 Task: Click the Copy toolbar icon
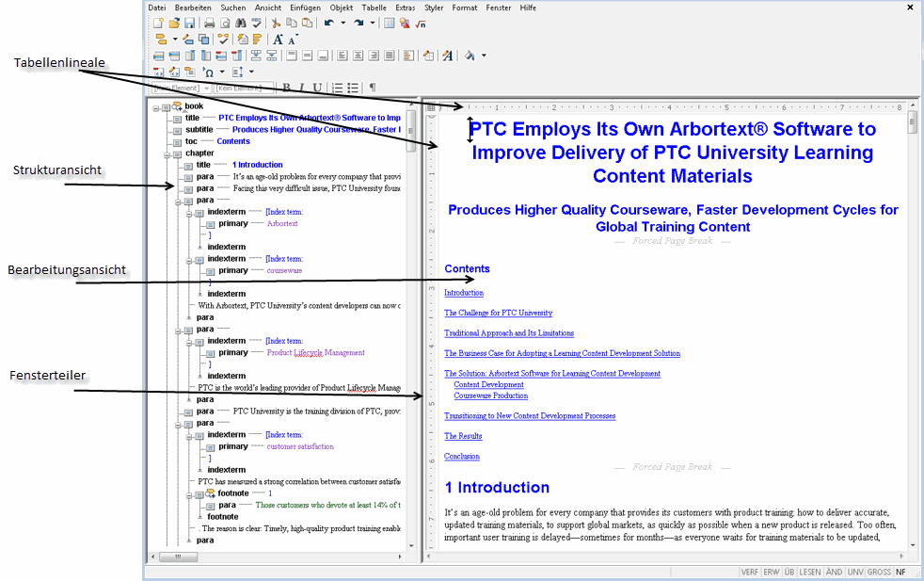[291, 24]
